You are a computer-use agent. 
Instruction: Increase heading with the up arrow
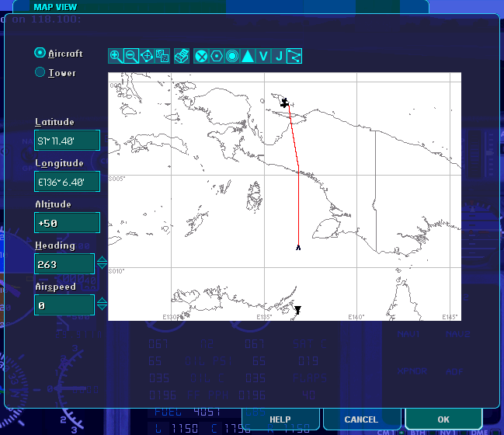(x=103, y=259)
